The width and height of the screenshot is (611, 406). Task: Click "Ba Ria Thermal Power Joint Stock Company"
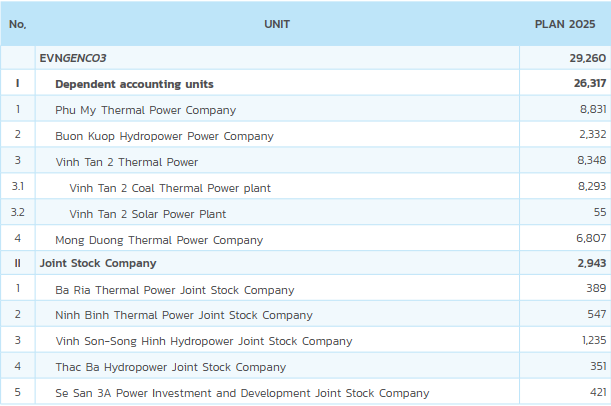[175, 290]
